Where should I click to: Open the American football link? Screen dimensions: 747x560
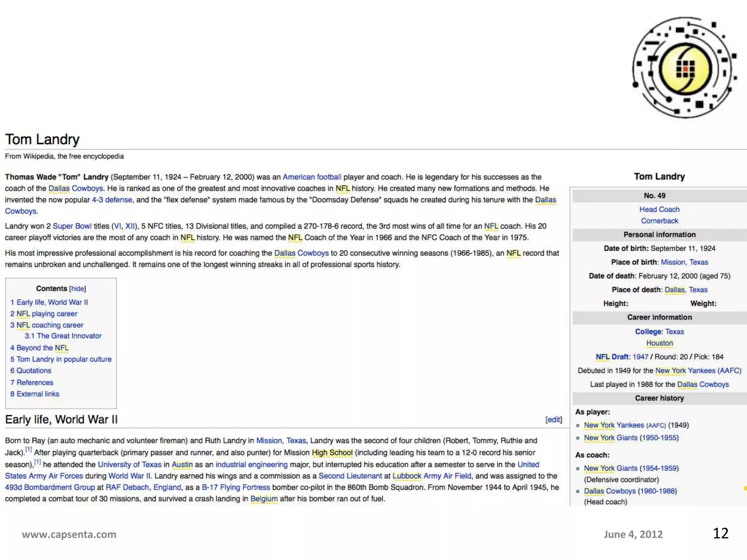(x=312, y=177)
